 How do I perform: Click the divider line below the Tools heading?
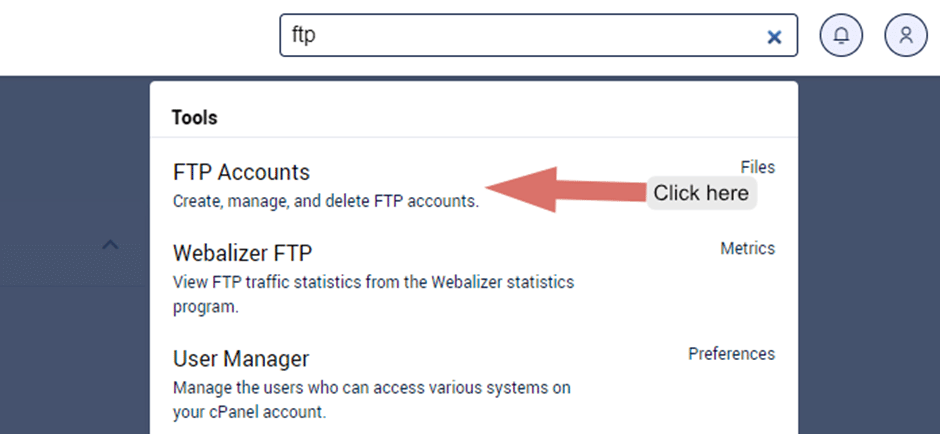(474, 138)
